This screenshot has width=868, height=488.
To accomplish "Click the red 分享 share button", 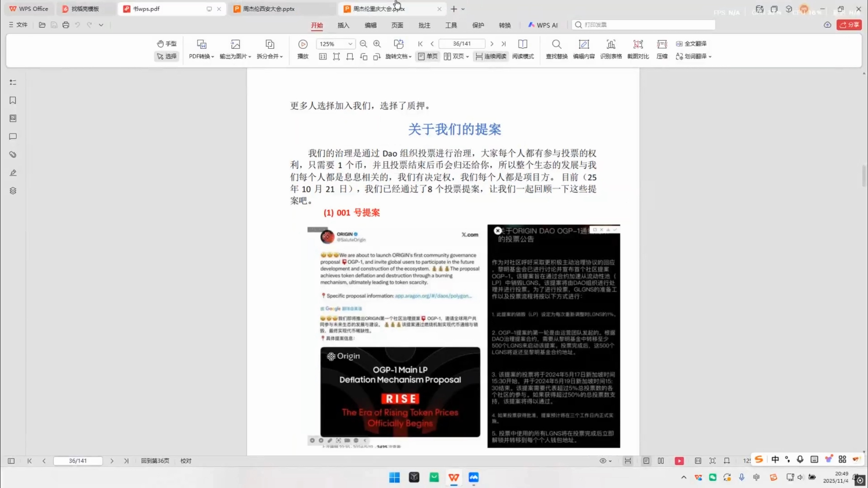I will click(848, 24).
